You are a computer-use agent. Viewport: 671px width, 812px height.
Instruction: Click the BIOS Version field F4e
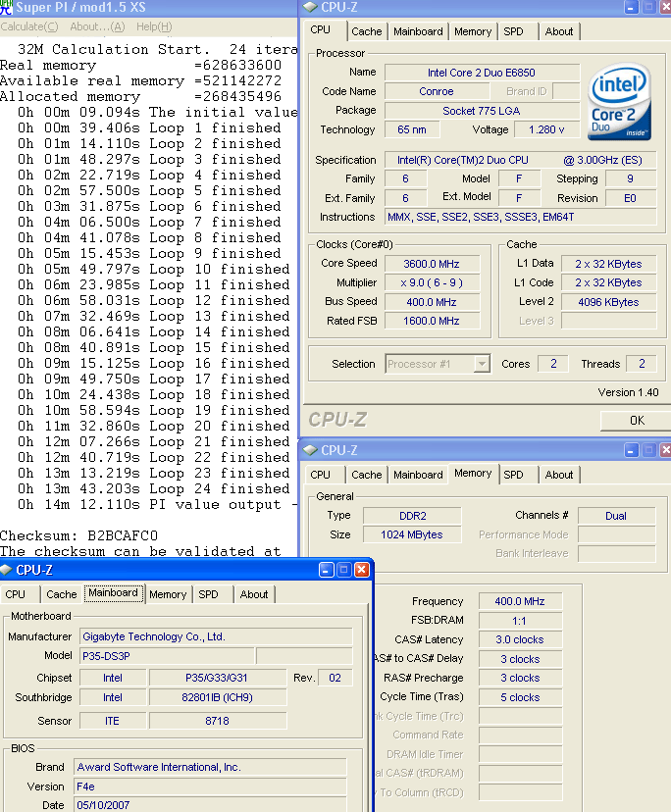210,787
